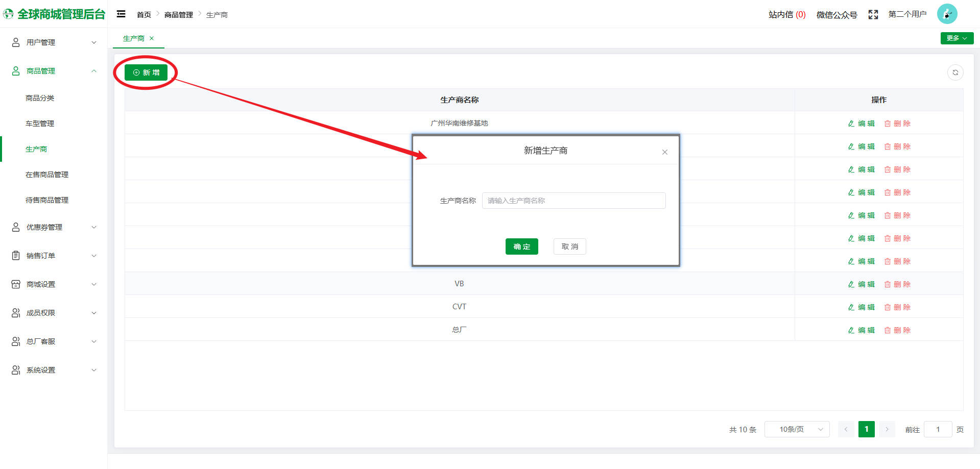Screen dimensions: 980x469
Task: Edit the VB manufacturer row
Action: pyautogui.click(x=861, y=284)
